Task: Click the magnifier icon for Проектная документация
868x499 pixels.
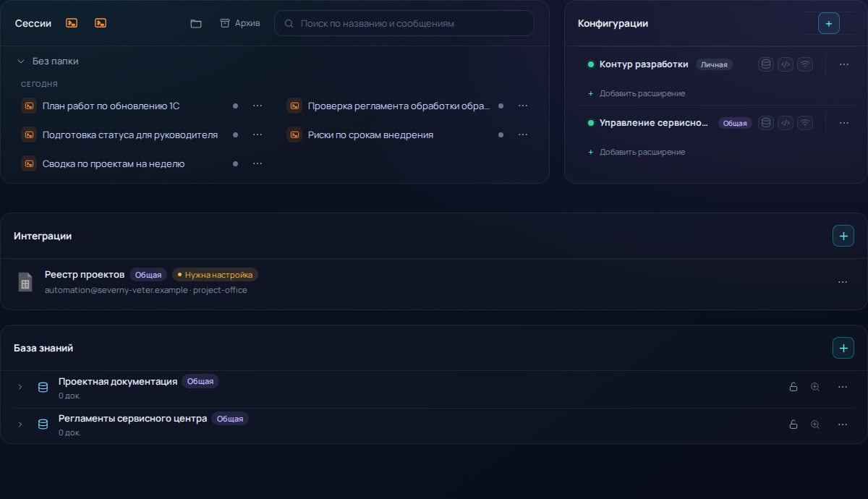Action: point(815,387)
